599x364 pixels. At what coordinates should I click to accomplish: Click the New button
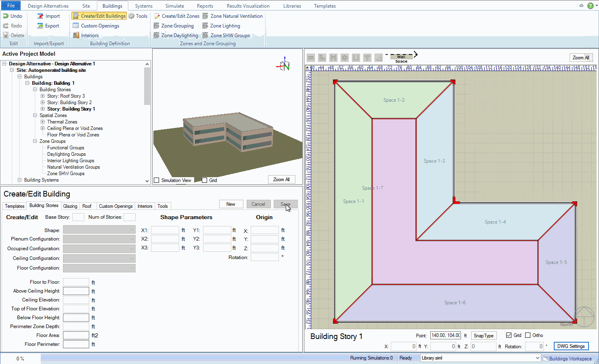pos(231,204)
